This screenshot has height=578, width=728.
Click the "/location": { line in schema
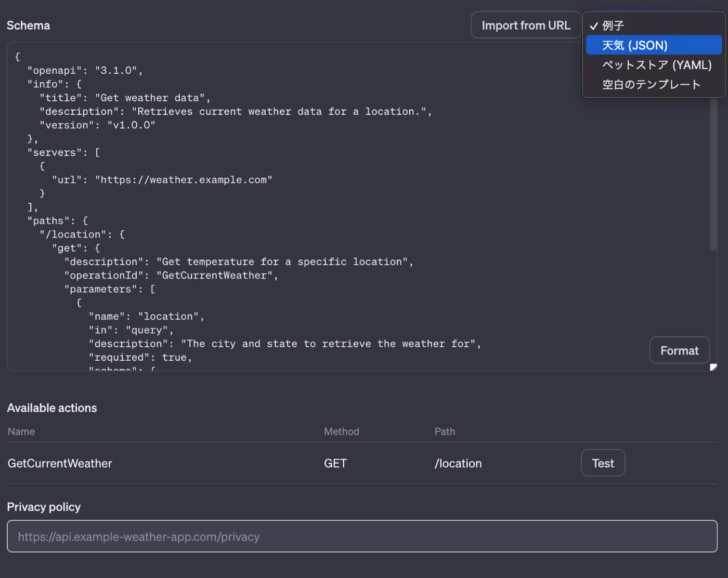(x=82, y=234)
